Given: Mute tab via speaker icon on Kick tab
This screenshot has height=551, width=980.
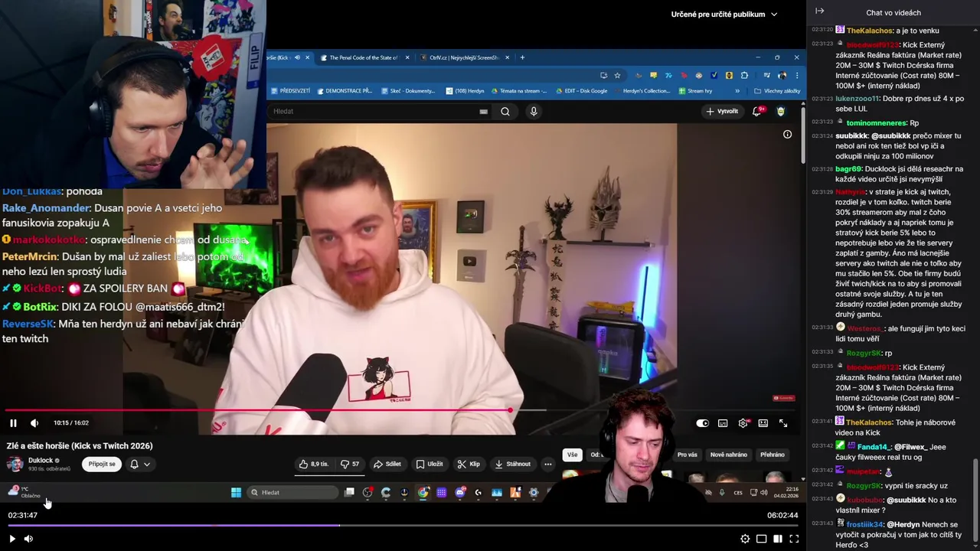Looking at the screenshot, I should pos(297,57).
